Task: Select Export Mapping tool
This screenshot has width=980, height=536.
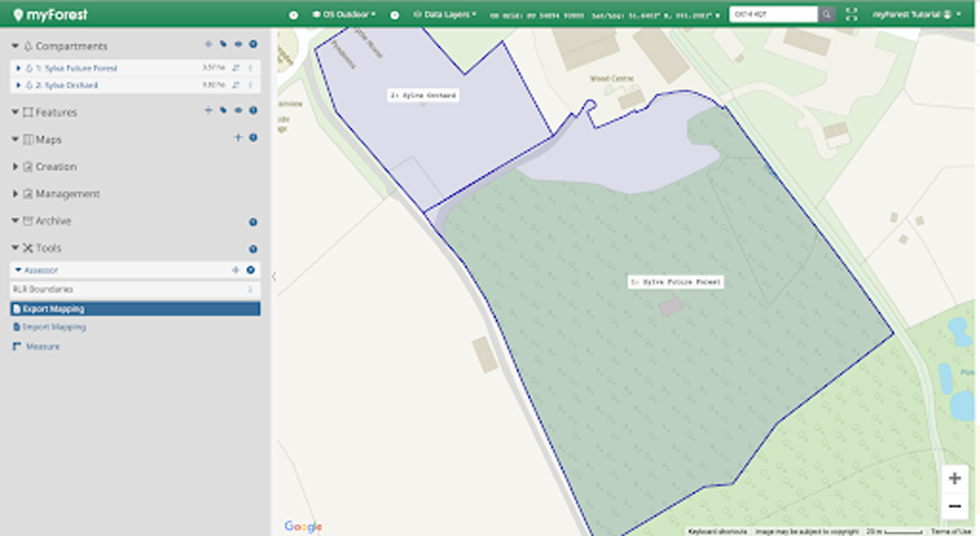Action: 54,309
